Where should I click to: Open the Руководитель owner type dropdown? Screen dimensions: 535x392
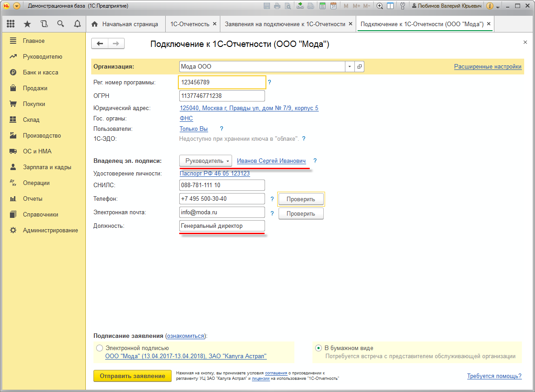pyautogui.click(x=206, y=161)
